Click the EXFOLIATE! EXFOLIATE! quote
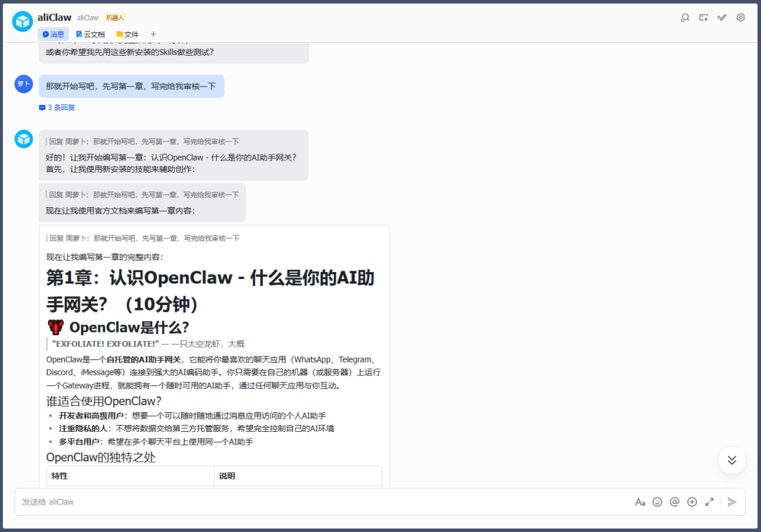The width and height of the screenshot is (761, 532). (x=149, y=344)
